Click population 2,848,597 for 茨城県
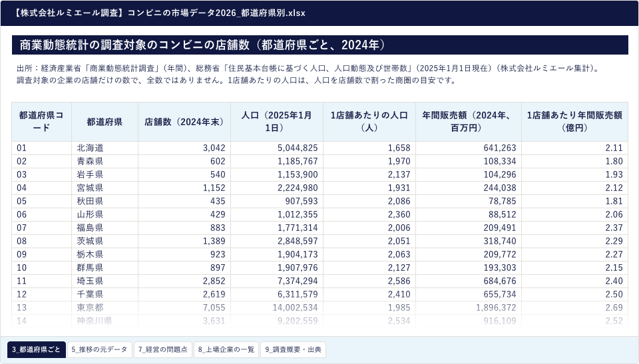The height and width of the screenshot is (364, 639). 277,242
